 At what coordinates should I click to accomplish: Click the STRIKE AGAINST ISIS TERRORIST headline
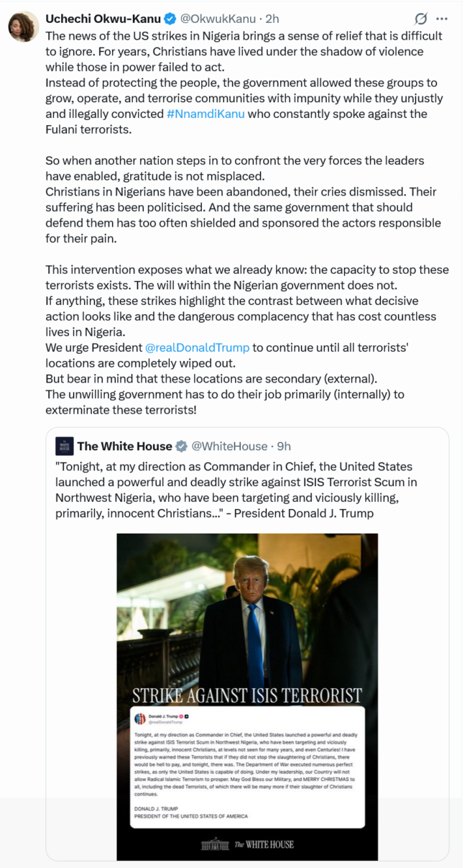[246, 695]
